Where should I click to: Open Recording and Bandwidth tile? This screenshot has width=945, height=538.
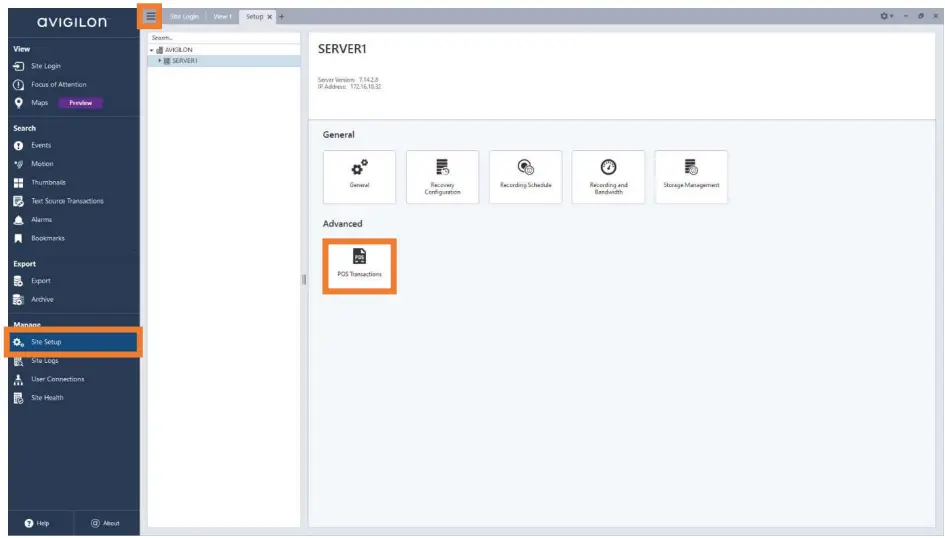pos(608,177)
